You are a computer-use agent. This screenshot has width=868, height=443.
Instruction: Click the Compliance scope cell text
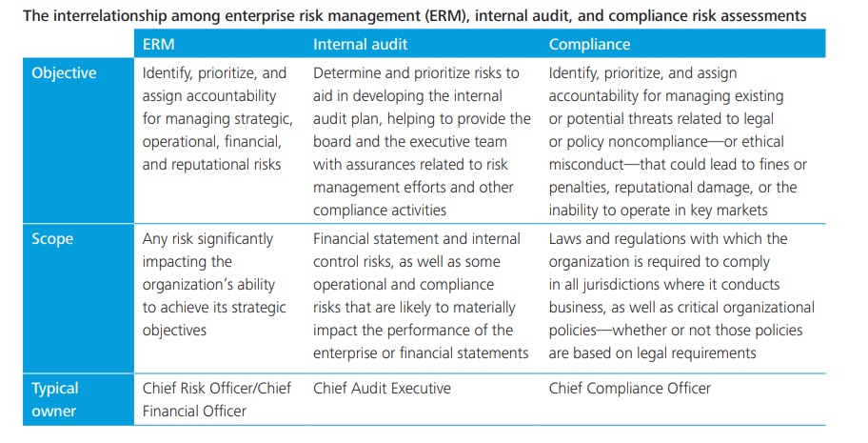[x=681, y=295]
